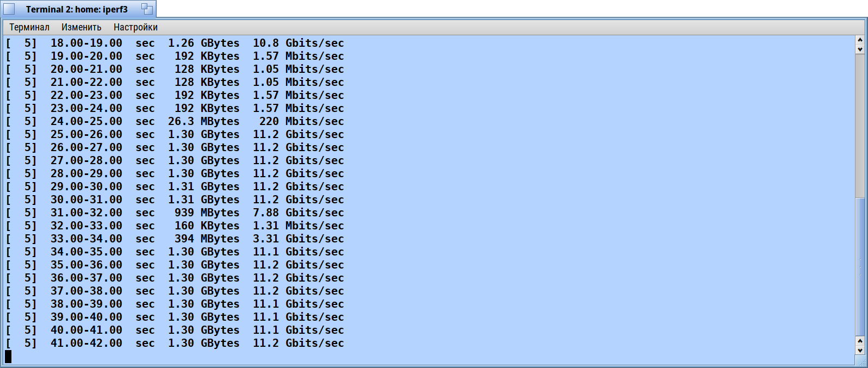Click the 35.00-36.00 interval text
The image size is (868, 368).
coord(86,265)
